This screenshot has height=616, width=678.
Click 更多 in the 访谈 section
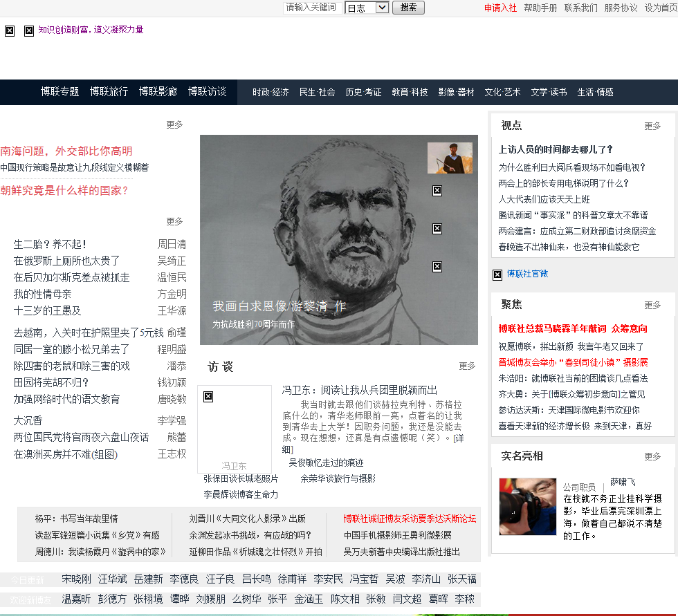click(467, 366)
